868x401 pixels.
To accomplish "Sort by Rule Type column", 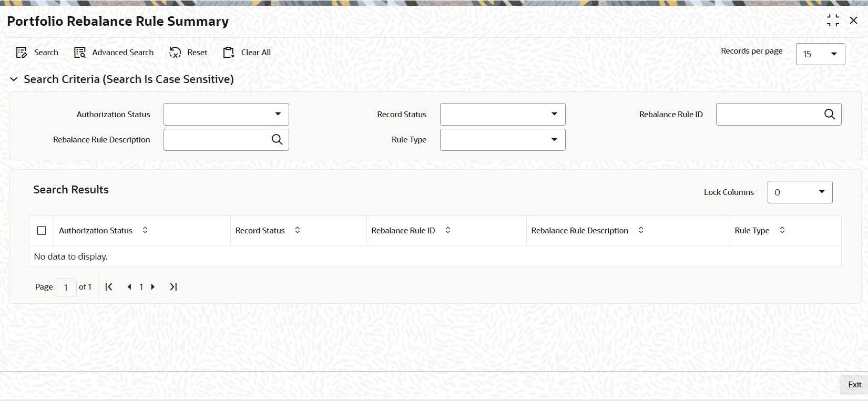I will click(782, 230).
